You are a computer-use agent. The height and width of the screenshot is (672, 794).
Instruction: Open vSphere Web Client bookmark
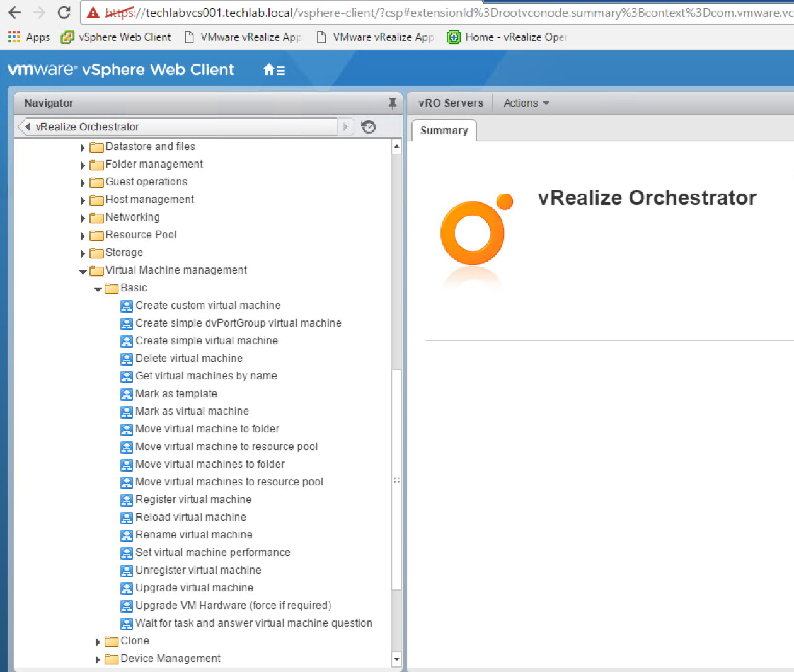(x=116, y=37)
